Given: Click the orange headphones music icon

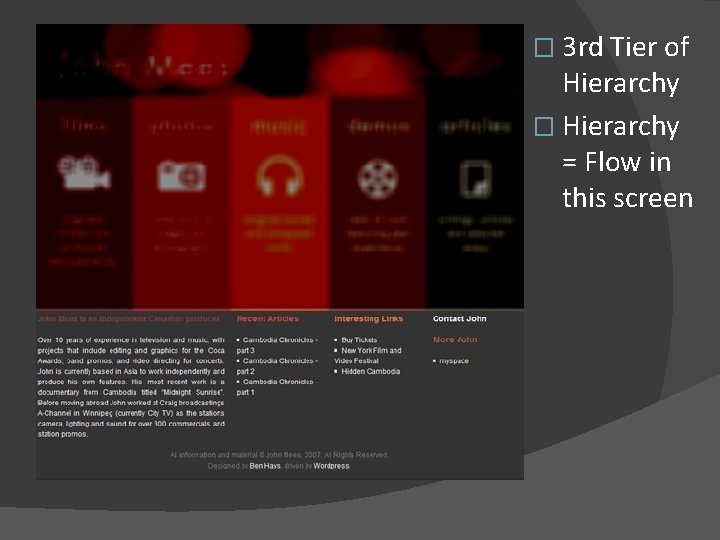Looking at the screenshot, I should 280,176.
